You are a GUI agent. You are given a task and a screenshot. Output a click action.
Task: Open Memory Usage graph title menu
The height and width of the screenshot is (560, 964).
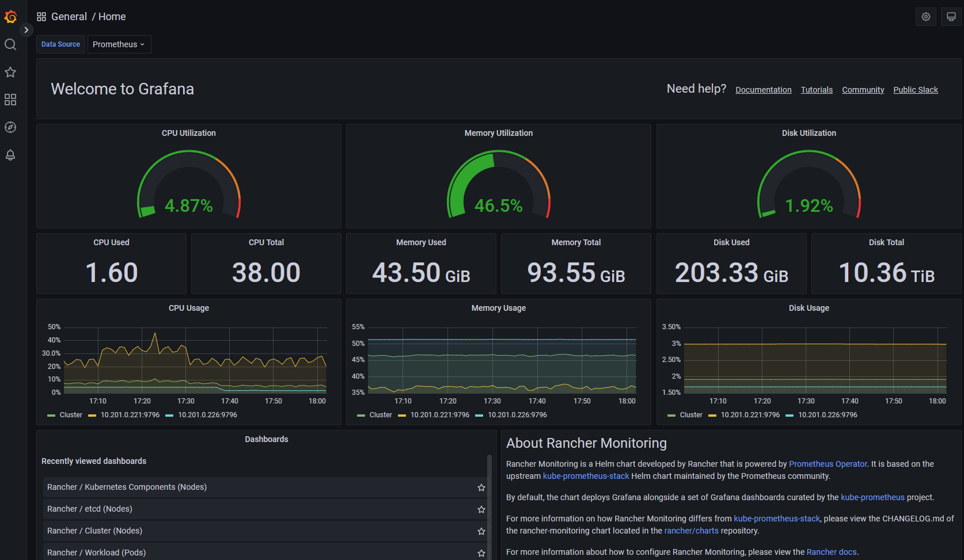click(x=499, y=308)
